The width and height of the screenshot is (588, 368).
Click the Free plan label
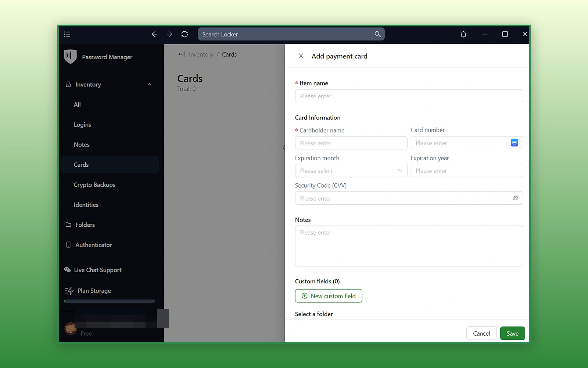point(86,333)
